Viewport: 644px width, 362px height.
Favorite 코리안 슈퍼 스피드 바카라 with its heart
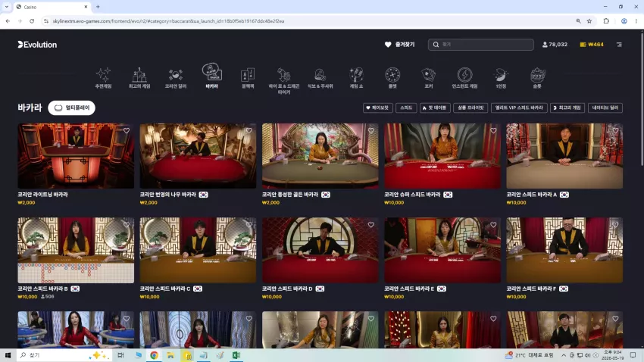(x=493, y=131)
